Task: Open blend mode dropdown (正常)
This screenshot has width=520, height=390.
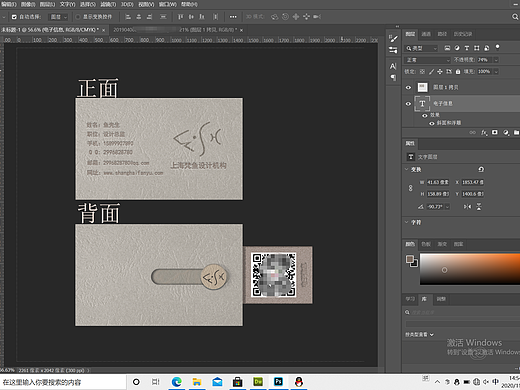Action: [427, 60]
